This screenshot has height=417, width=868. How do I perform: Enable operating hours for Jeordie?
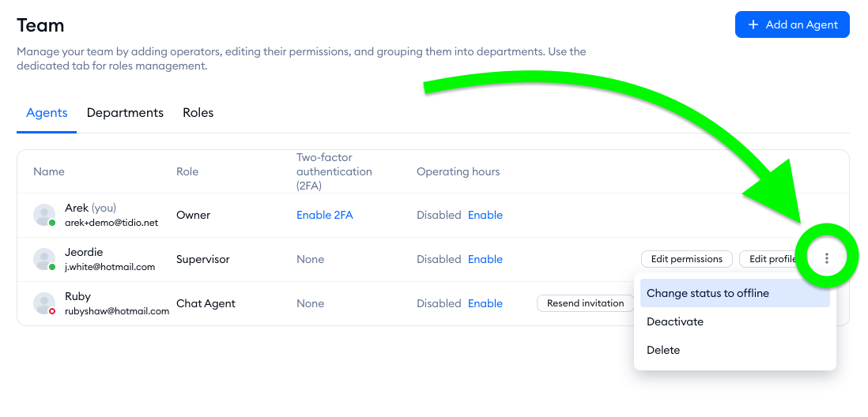tap(485, 259)
